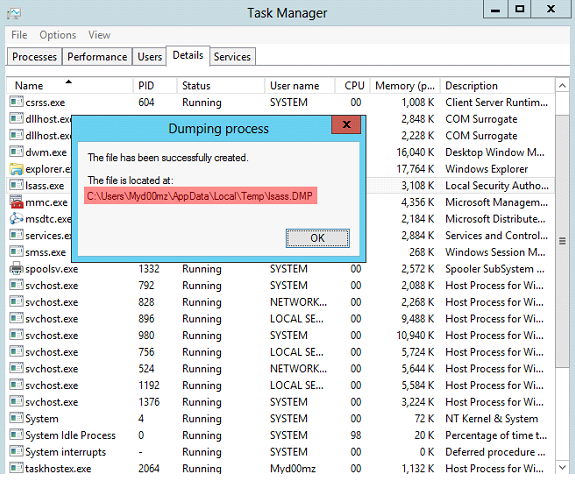The width and height of the screenshot is (575, 480).
Task: Click icon of svchost.exe PID 792
Action: pyautogui.click(x=17, y=285)
